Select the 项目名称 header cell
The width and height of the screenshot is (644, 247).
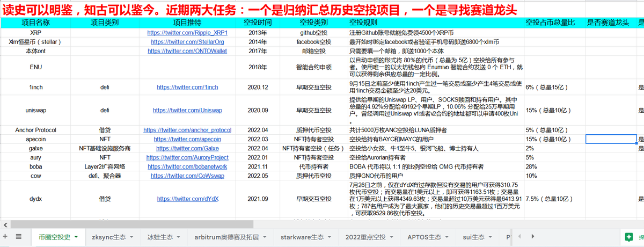(x=36, y=23)
